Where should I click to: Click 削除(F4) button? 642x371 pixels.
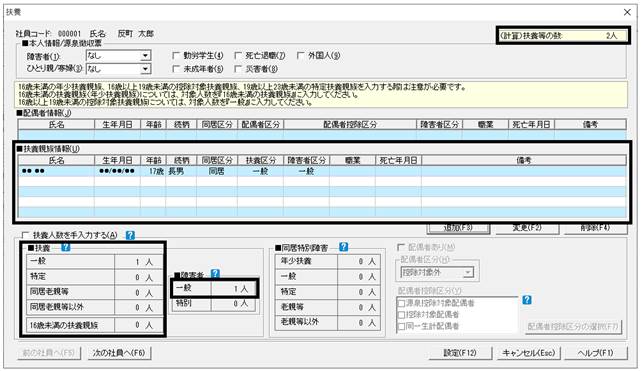tap(595, 228)
